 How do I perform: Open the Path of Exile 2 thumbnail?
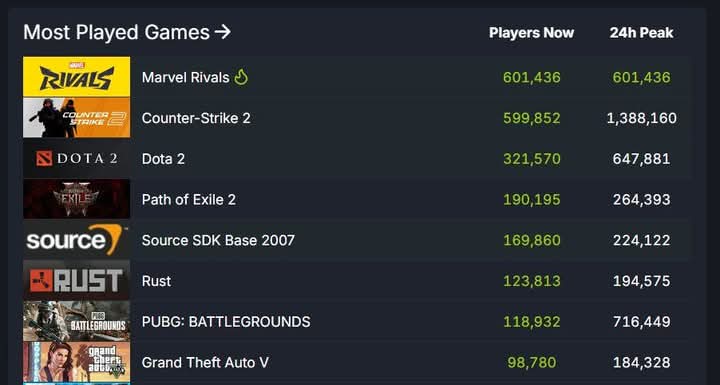pyautogui.click(x=77, y=199)
